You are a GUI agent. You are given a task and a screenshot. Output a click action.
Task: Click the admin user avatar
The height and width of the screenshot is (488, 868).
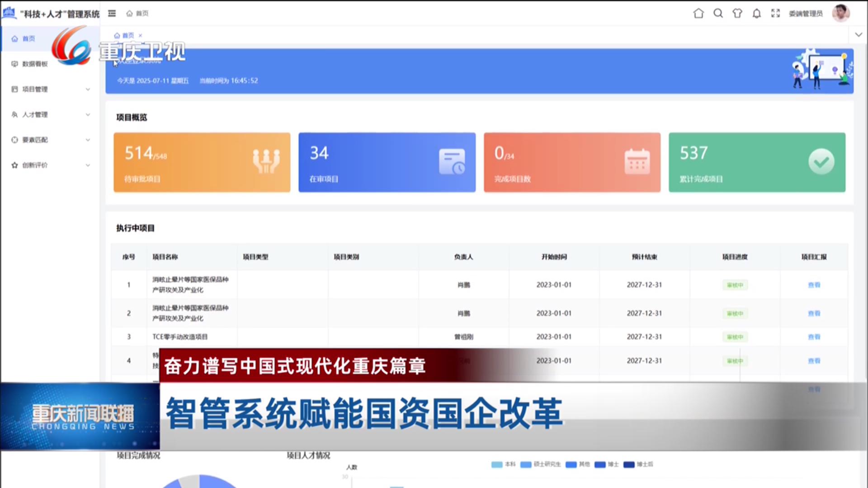840,13
